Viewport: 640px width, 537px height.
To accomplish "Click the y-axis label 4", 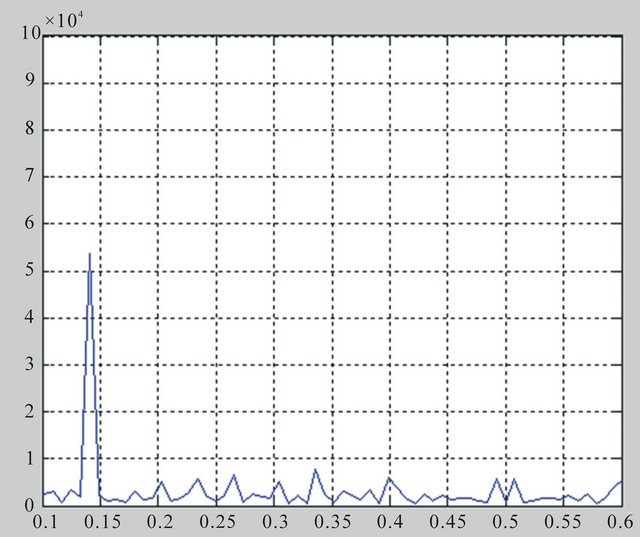I will pyautogui.click(x=29, y=317).
